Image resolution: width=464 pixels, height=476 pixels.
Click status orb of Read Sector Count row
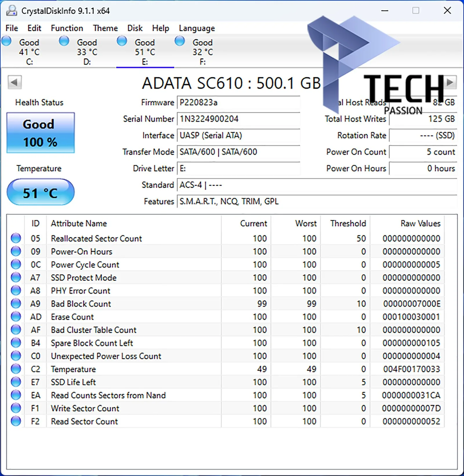click(x=16, y=421)
